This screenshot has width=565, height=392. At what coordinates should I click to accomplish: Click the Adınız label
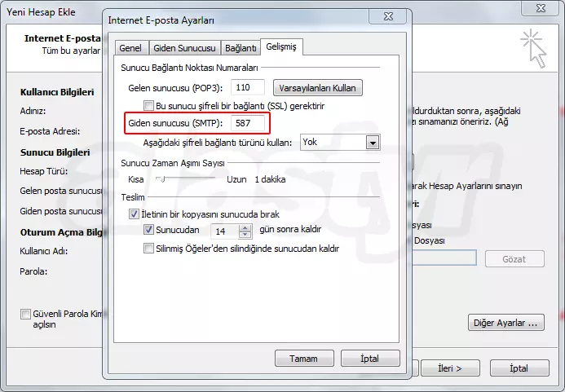[33, 111]
